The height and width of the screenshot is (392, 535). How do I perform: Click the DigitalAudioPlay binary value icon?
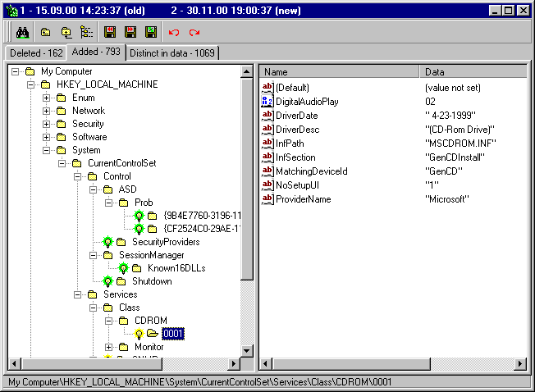pos(267,101)
